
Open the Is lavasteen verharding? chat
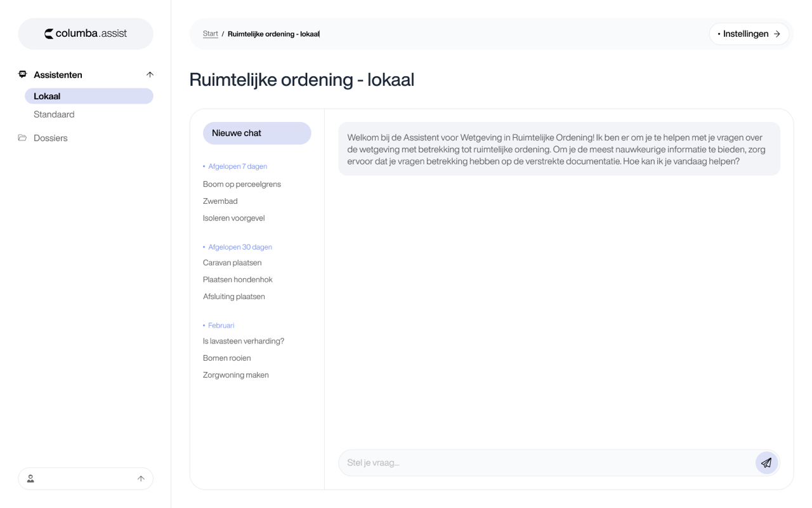click(x=244, y=341)
